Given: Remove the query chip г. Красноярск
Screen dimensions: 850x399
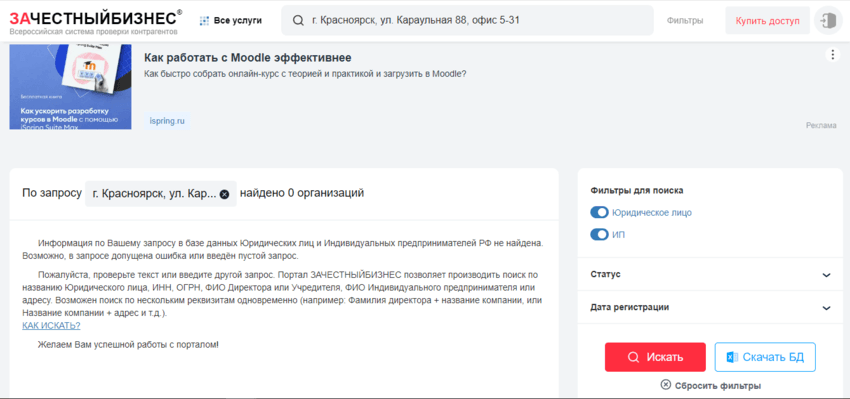Looking at the screenshot, I should pyautogui.click(x=224, y=194).
